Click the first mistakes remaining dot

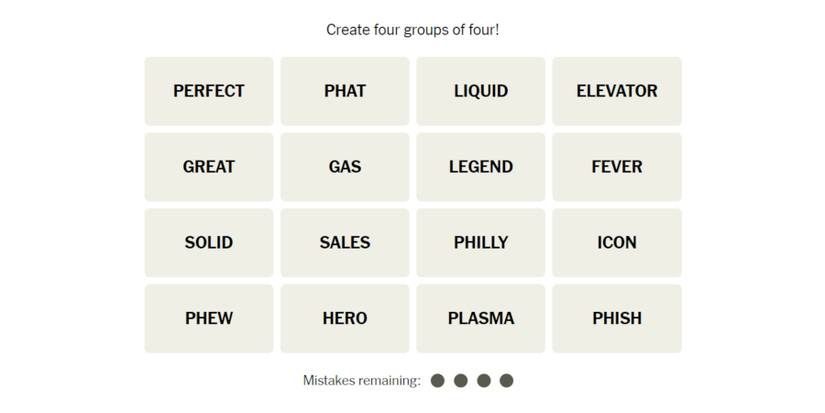click(x=438, y=380)
